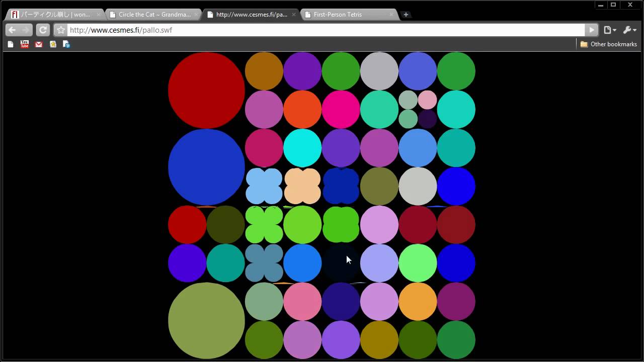Open the page bookmarked with blank document icon

pos(10,44)
